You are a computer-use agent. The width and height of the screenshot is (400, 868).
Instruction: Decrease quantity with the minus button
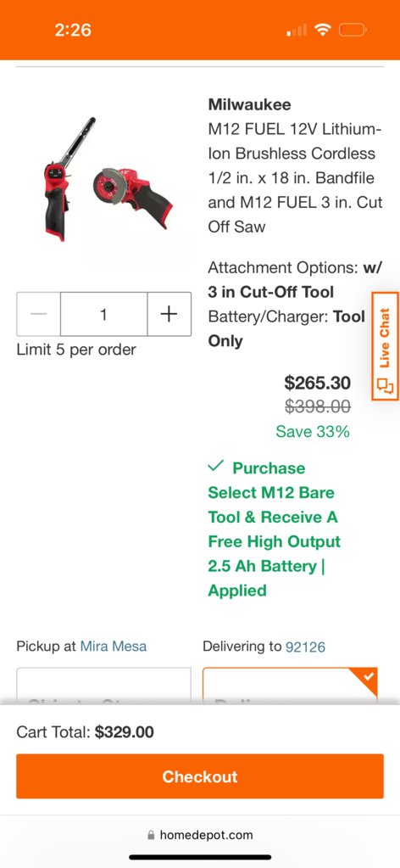[39, 314]
